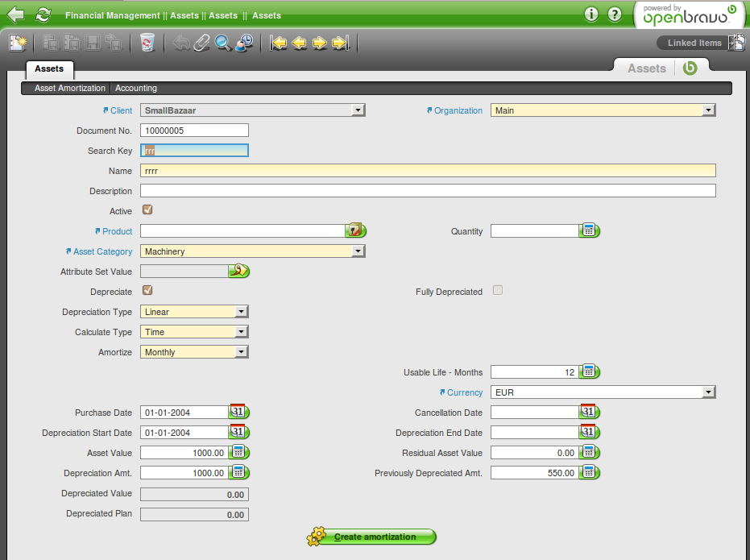This screenshot has height=560, width=750.
Task: Open the Accounting sub-tab
Action: click(136, 89)
